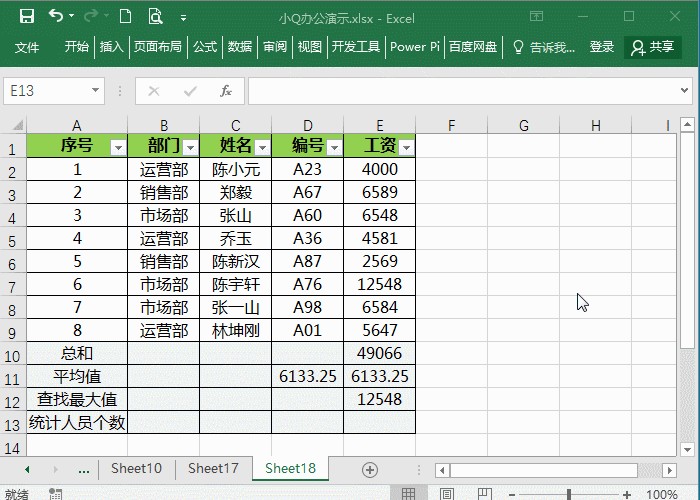Click the 共享 share button
This screenshot has height=500, width=700.
pyautogui.click(x=652, y=47)
